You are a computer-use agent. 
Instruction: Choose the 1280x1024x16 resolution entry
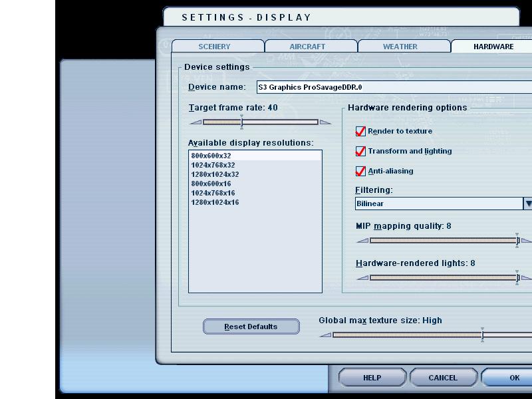(x=215, y=202)
